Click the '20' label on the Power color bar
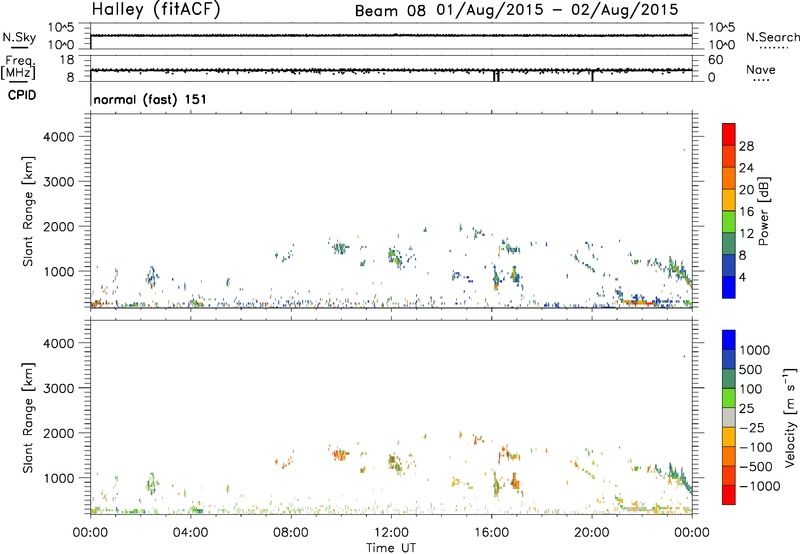This screenshot has height=554, width=800. coord(746,190)
